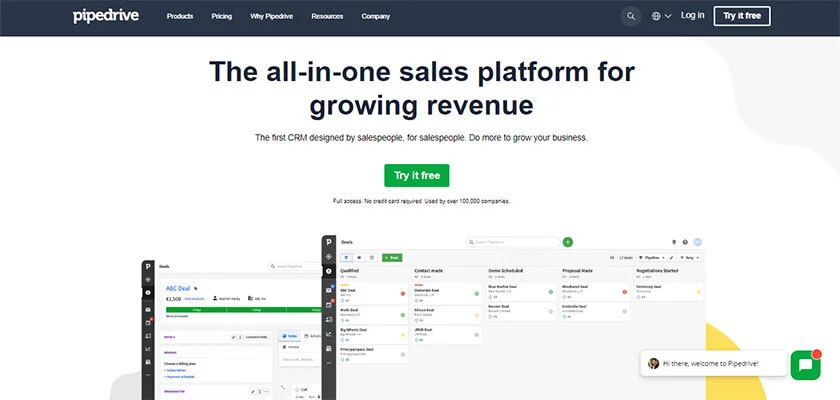Open Mail icon in pipeline sidebar
This screenshot has width=840, height=400.
pyautogui.click(x=329, y=290)
